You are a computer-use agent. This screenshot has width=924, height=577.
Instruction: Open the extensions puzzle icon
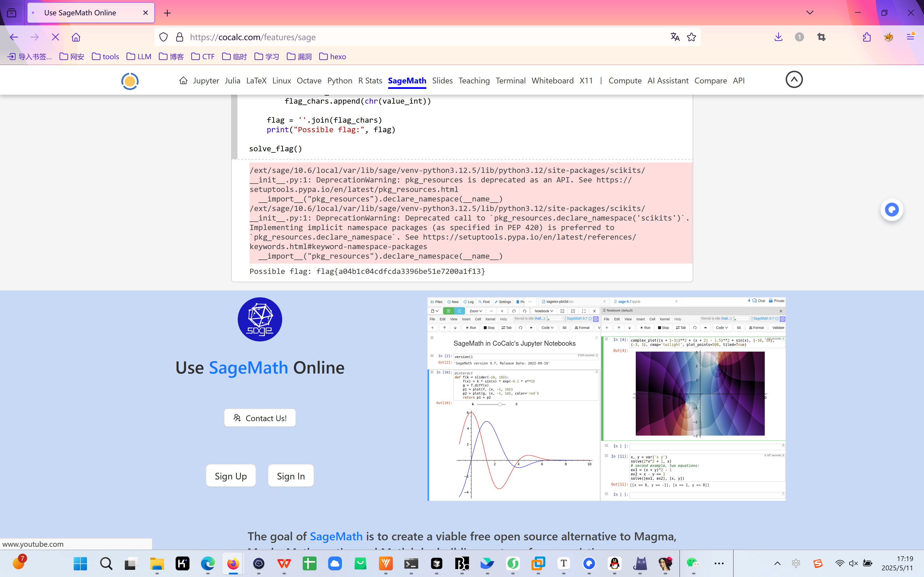coord(867,37)
